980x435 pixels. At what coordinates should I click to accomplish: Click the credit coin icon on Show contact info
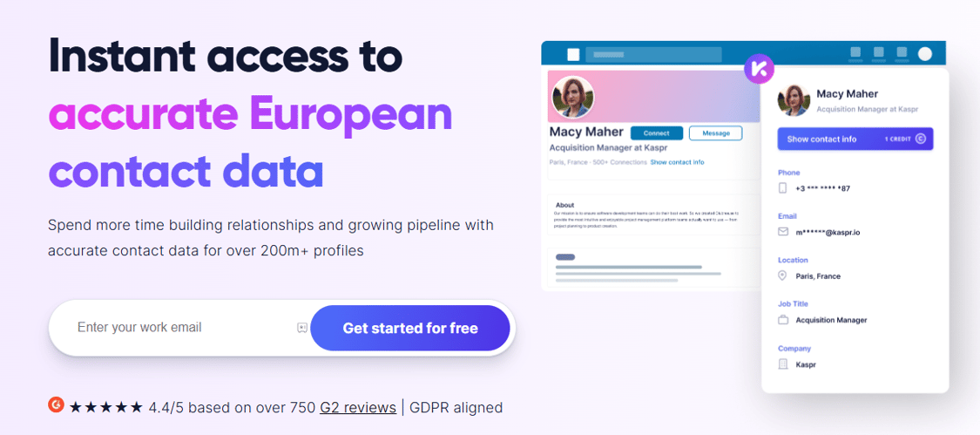click(920, 139)
